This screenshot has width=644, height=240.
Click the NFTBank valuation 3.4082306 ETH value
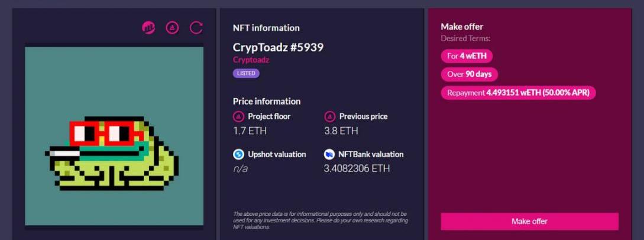357,168
